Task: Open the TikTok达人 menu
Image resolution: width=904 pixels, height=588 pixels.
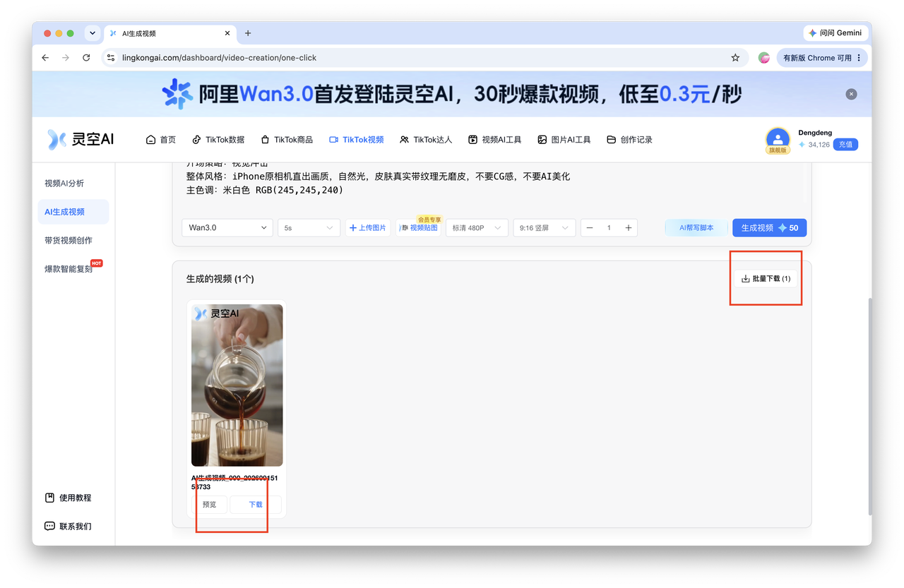Action: tap(426, 140)
